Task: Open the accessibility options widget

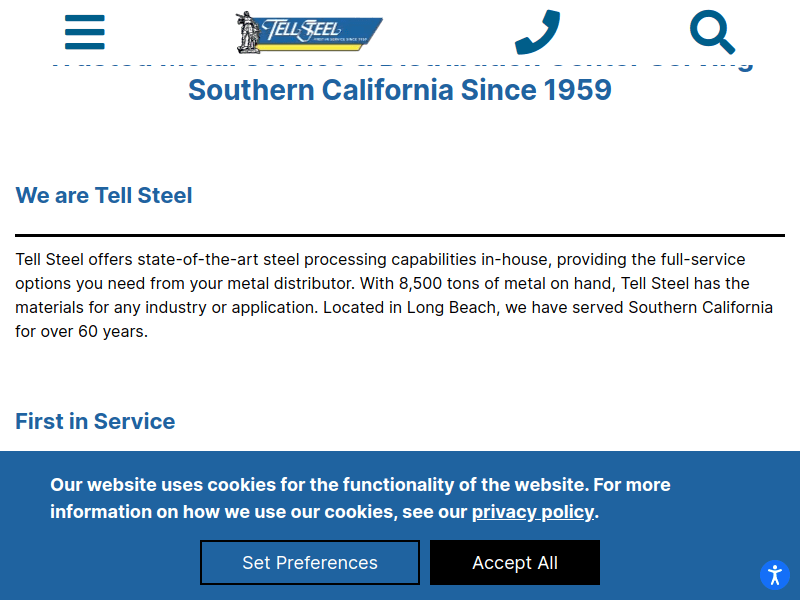Action: [x=774, y=575]
